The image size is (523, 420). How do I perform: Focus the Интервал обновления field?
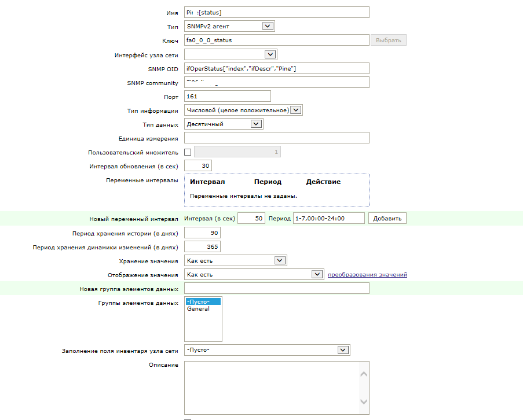click(198, 166)
